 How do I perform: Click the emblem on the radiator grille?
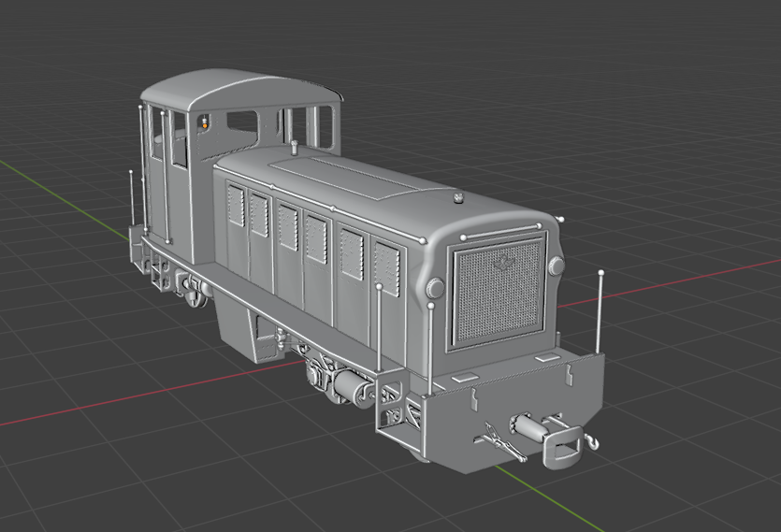504,261
